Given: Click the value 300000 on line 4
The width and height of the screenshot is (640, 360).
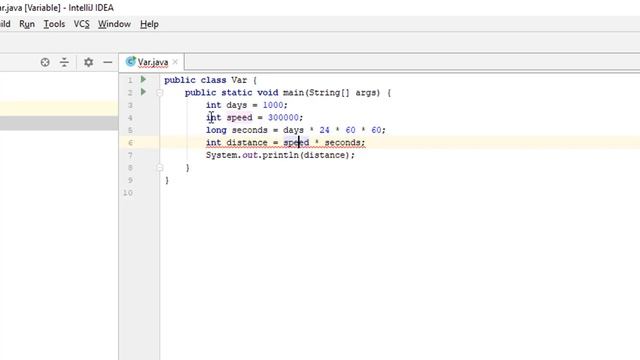Looking at the screenshot, I should point(283,118).
